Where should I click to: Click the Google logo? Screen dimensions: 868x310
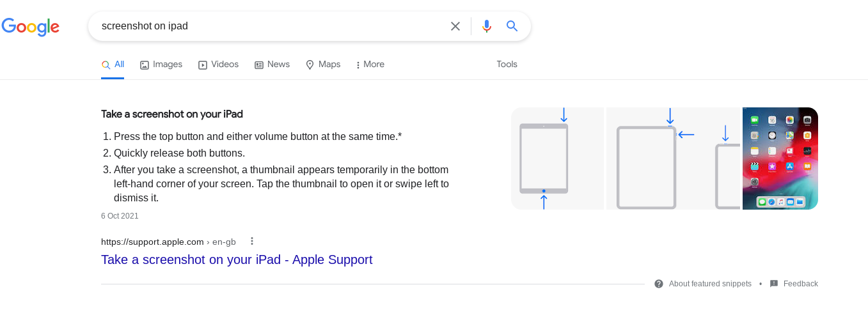tap(31, 26)
